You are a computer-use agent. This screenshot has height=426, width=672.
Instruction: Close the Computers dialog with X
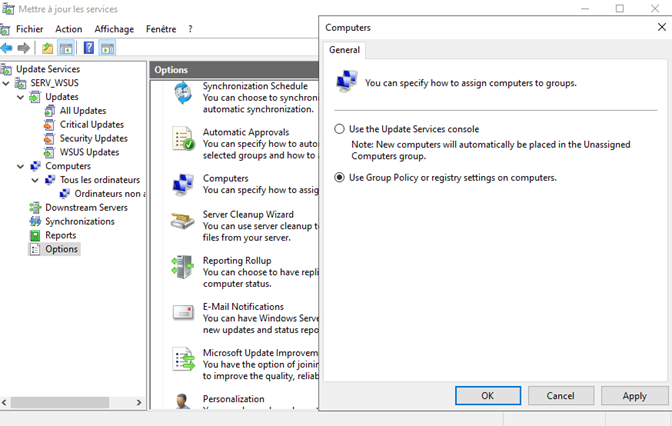[662, 27]
